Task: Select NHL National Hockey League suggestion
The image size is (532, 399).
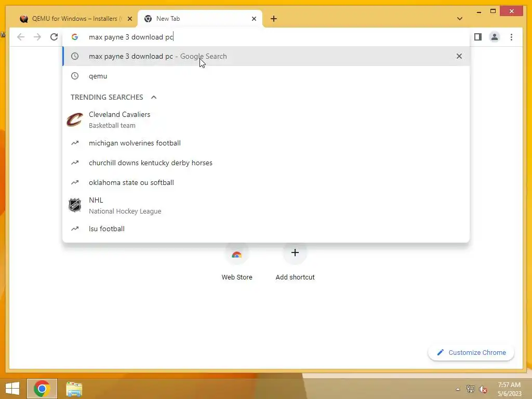Action: point(266,206)
